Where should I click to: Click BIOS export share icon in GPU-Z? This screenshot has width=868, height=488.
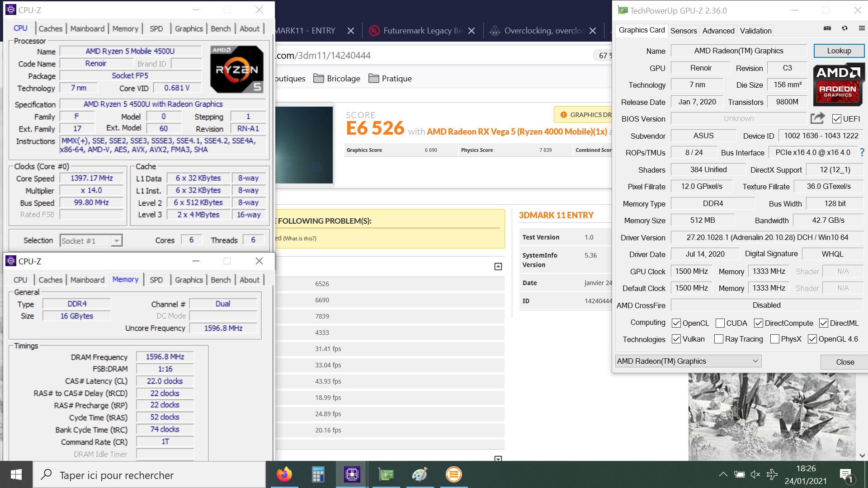tap(817, 118)
